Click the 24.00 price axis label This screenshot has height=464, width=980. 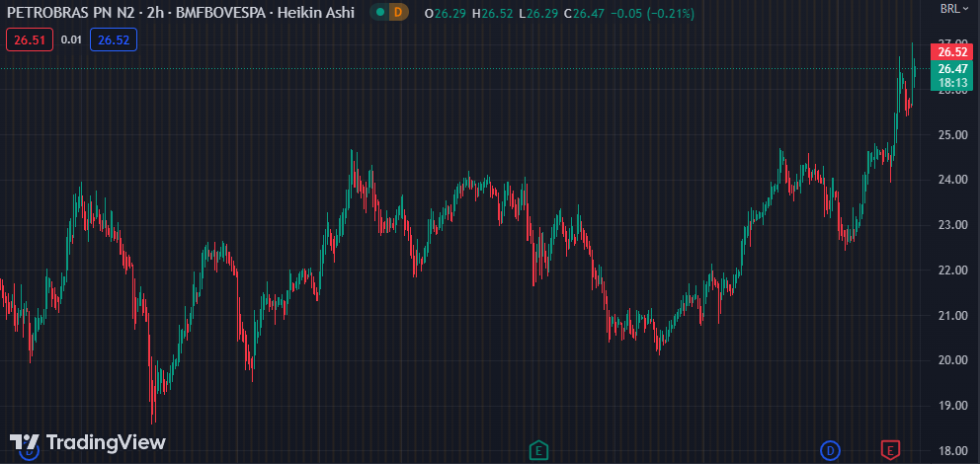(952, 180)
